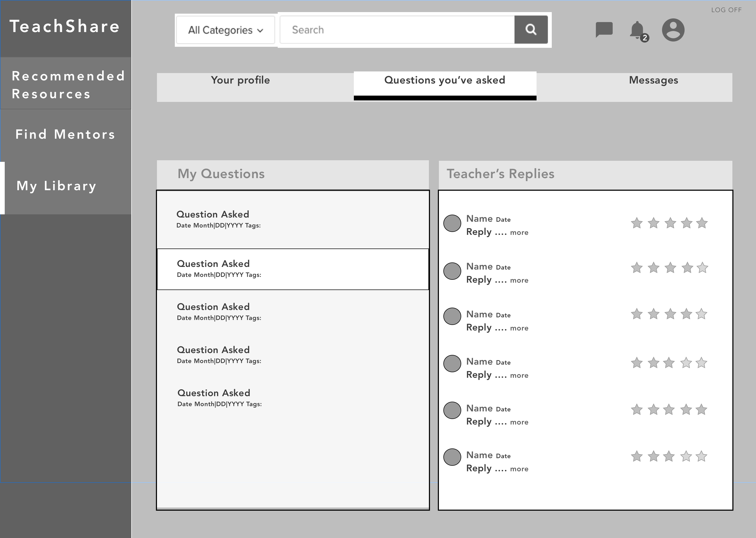Open the chat messages icon

click(604, 30)
